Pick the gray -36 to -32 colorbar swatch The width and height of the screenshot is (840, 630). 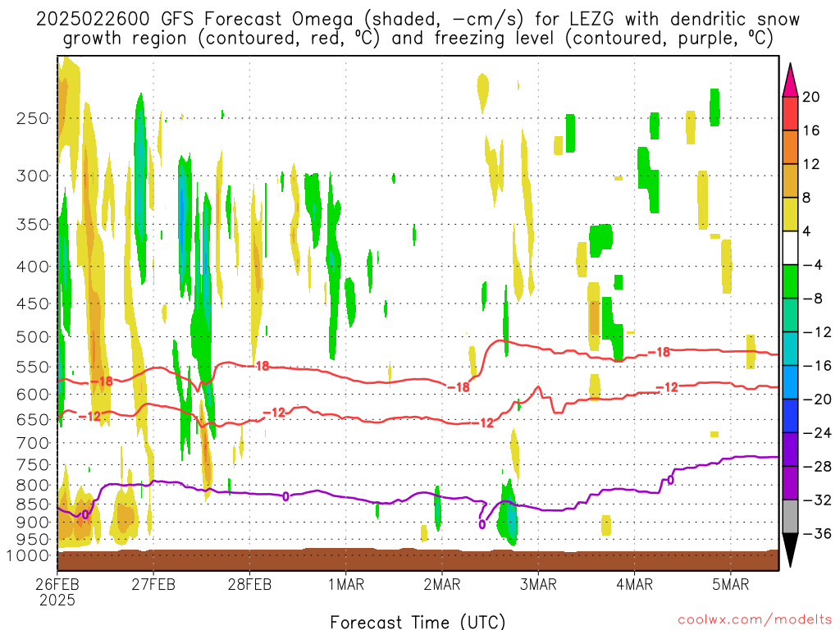[790, 517]
